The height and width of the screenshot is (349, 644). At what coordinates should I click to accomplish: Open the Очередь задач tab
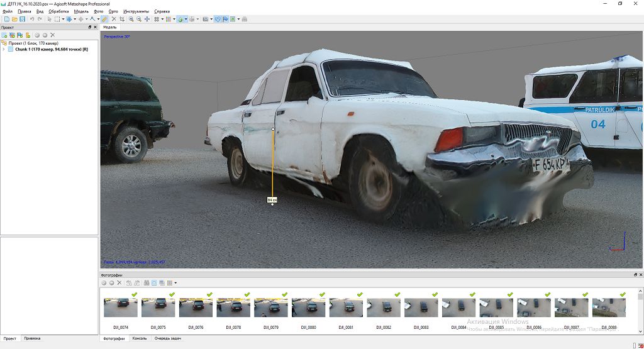click(167, 338)
